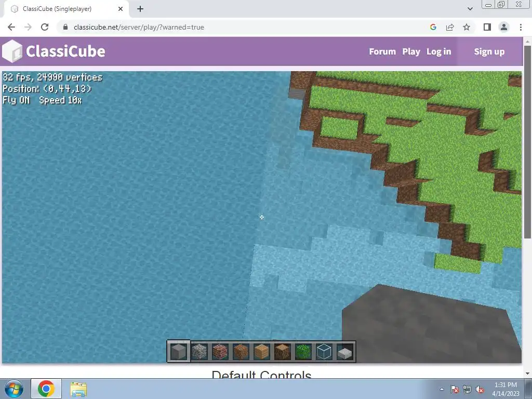Share this page via share icon
Image resolution: width=532 pixels, height=399 pixels.
[450, 27]
